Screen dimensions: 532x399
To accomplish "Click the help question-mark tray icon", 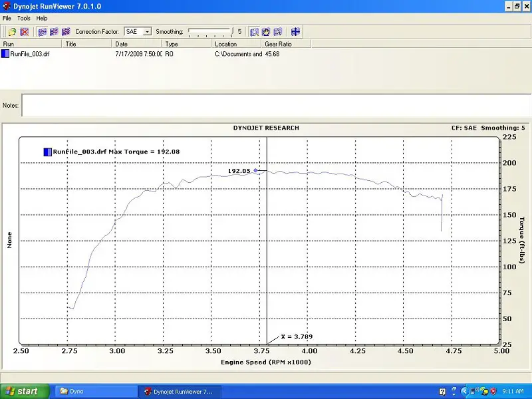I will click(x=442, y=392).
